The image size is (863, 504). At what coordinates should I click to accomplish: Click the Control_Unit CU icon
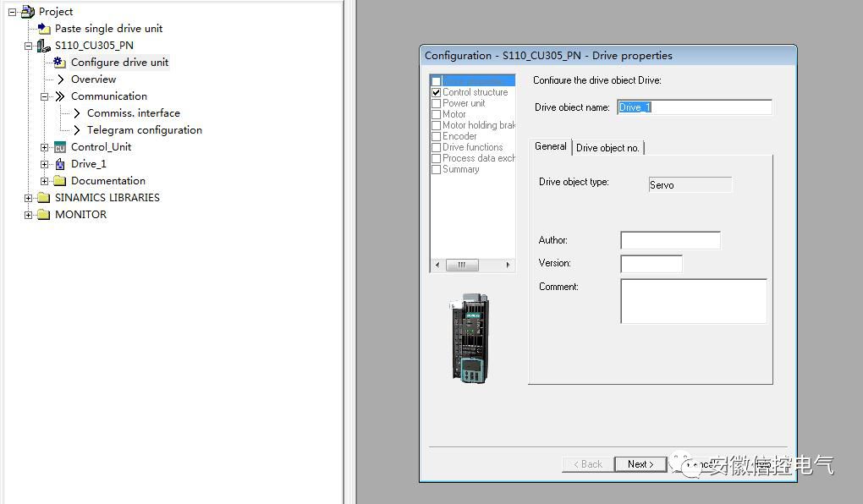(60, 147)
